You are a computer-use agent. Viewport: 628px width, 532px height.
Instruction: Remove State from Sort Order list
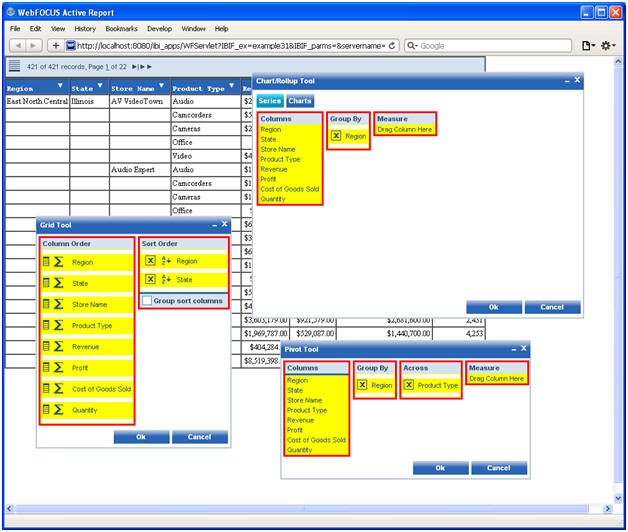tap(150, 279)
